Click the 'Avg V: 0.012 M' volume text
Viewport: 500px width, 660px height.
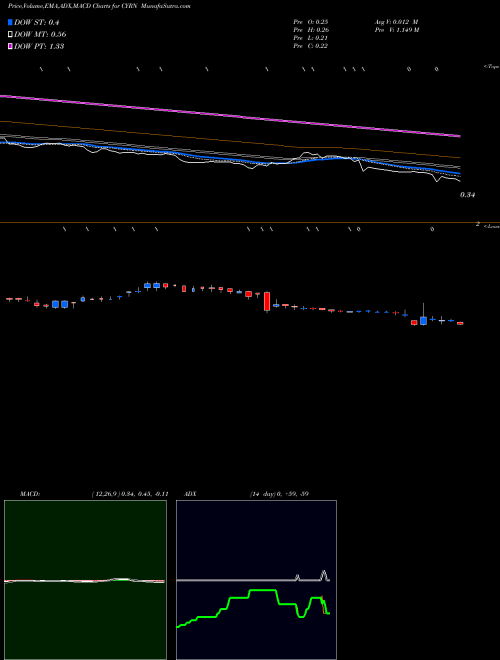(396, 22)
